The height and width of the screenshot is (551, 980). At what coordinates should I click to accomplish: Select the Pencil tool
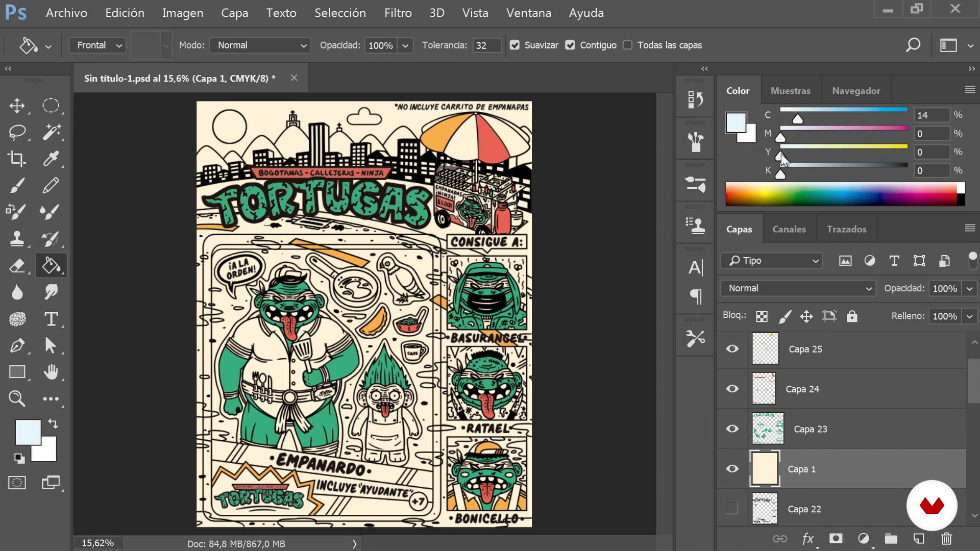click(51, 185)
